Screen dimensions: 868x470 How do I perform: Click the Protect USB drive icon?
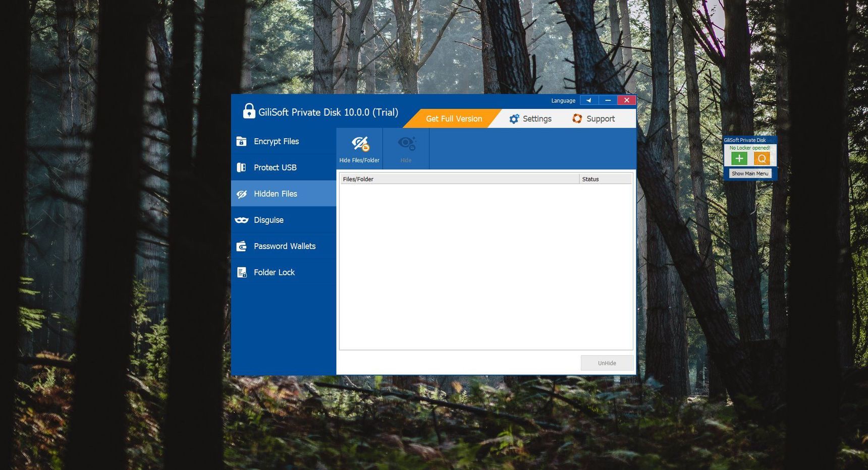point(242,167)
